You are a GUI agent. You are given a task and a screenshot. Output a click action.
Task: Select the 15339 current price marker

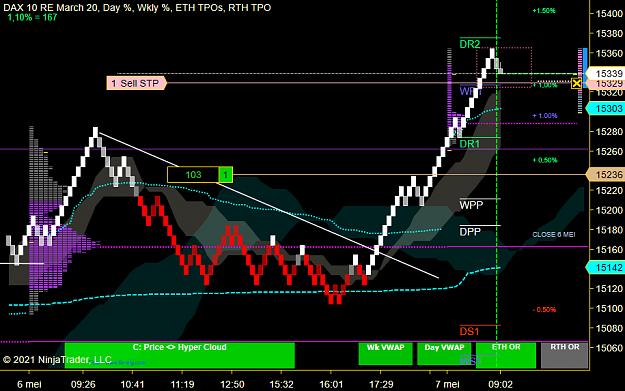(x=606, y=73)
